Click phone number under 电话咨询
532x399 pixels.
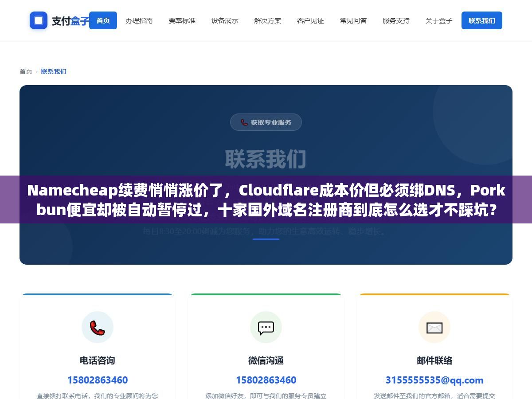(98, 380)
